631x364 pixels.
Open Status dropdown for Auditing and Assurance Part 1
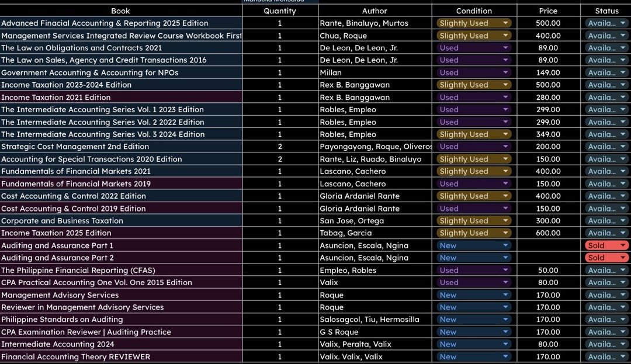(x=606, y=245)
